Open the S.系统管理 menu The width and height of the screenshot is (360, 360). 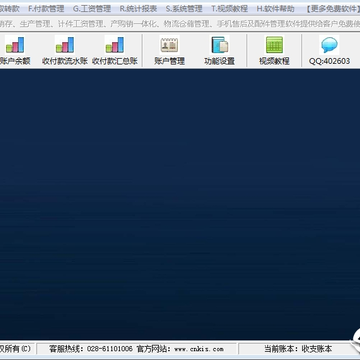[x=184, y=9]
